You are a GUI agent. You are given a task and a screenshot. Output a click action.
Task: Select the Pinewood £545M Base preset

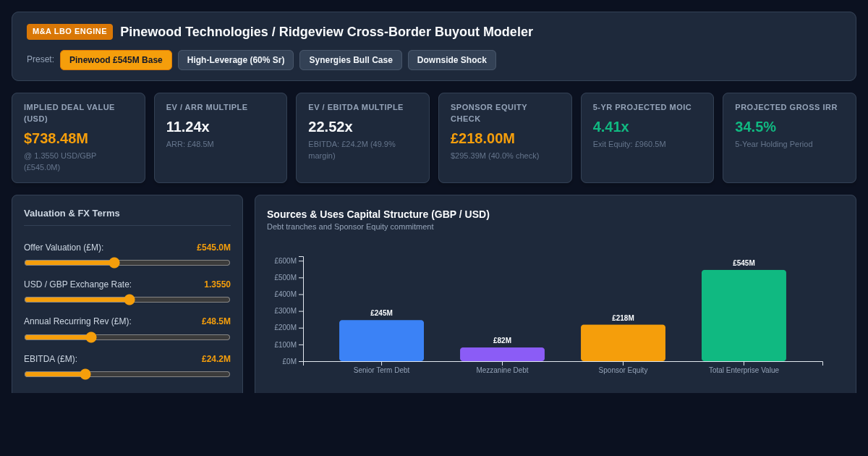point(116,60)
